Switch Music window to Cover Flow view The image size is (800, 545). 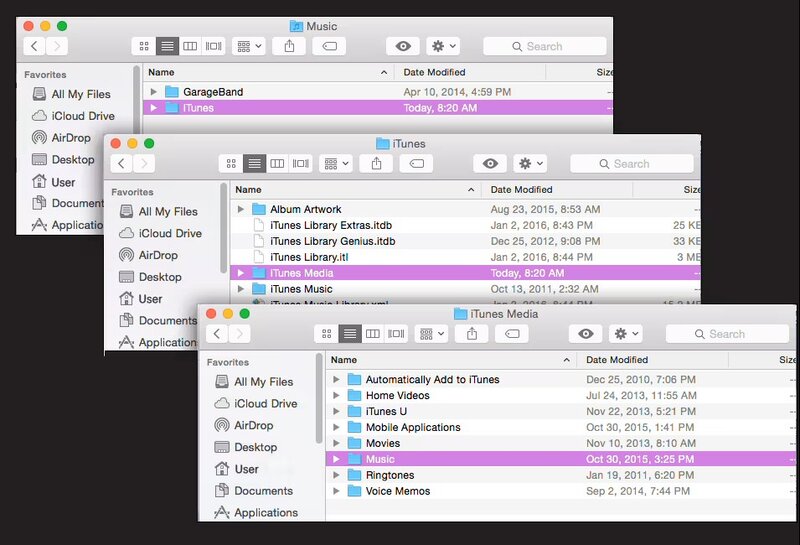point(213,46)
